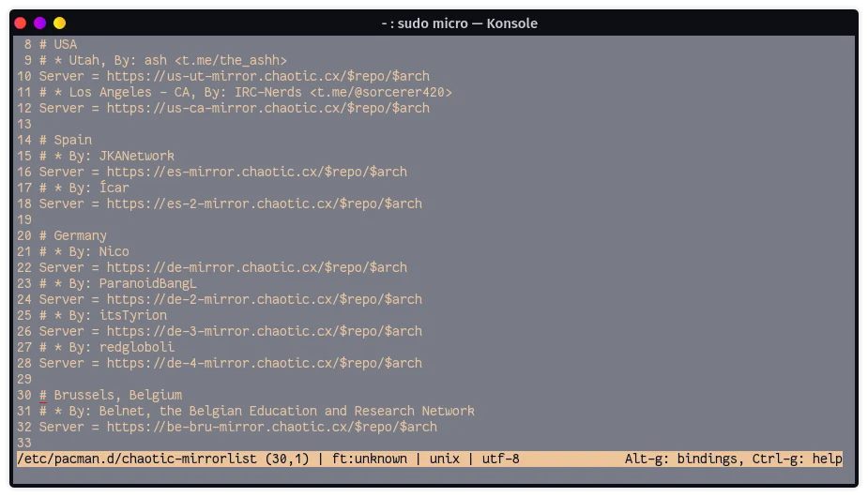
Task: Click the de-4-mirror server URL line
Action: pos(230,364)
